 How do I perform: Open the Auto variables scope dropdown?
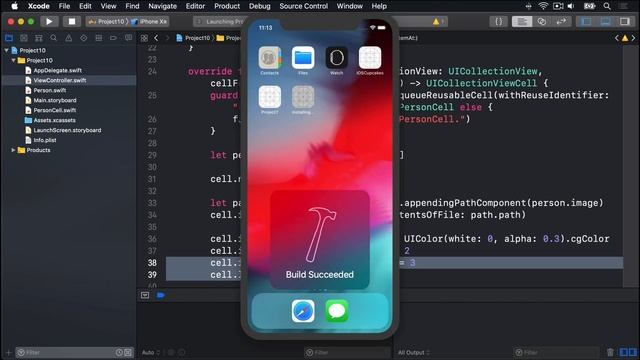point(151,352)
